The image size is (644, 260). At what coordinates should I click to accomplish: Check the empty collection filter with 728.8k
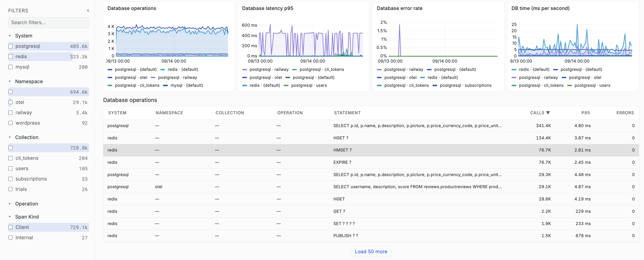click(x=11, y=148)
